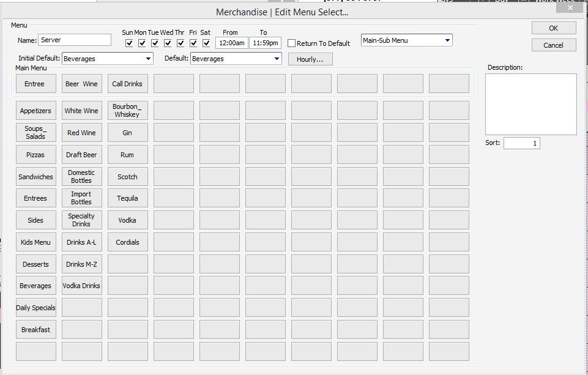Edit the To time field
588x375 pixels.
click(265, 43)
